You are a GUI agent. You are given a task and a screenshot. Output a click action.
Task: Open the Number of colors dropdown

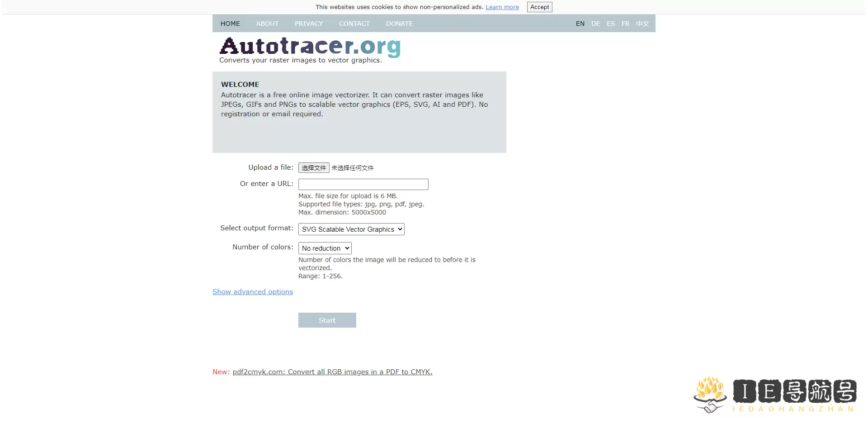coord(324,248)
